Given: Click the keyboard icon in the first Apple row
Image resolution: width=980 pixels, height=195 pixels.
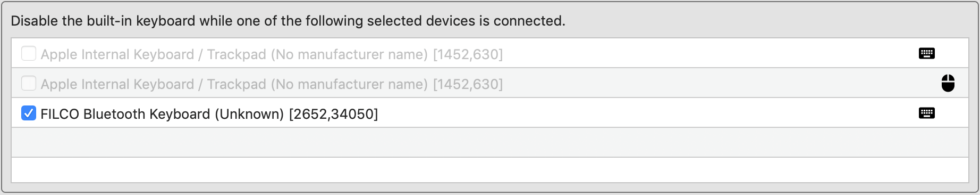Looking at the screenshot, I should [x=926, y=53].
